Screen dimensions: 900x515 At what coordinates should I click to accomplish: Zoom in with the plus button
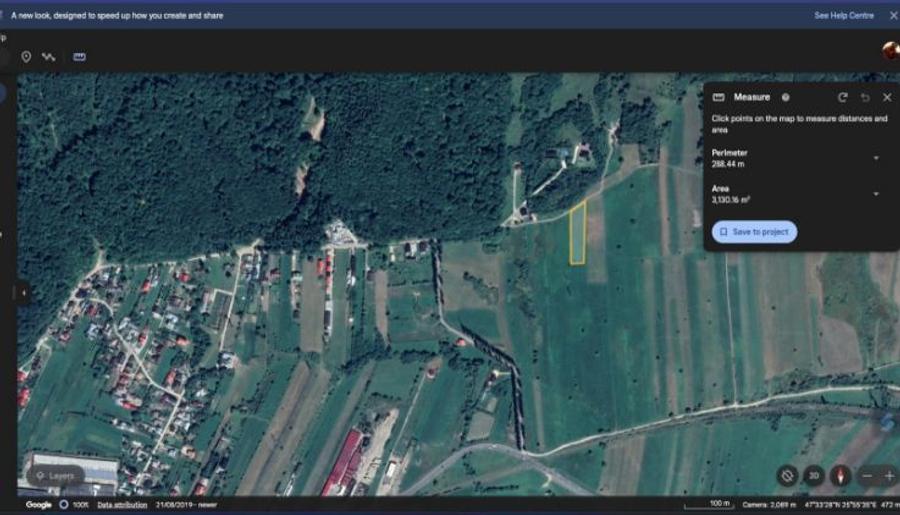coord(889,476)
